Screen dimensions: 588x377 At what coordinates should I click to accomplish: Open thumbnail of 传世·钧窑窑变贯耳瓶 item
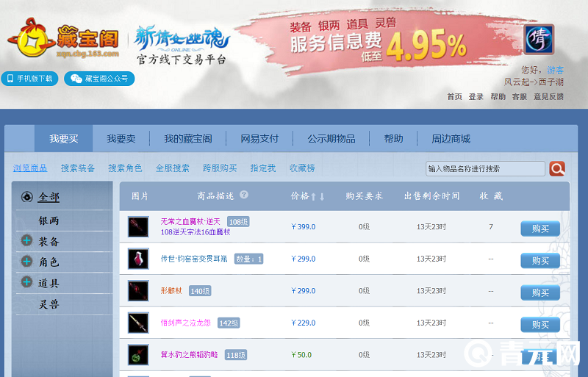click(138, 259)
